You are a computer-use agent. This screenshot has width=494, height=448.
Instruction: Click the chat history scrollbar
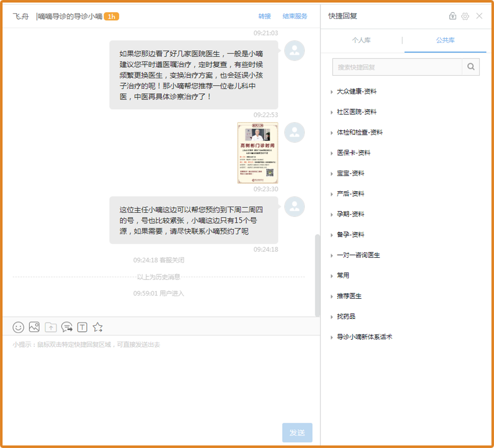pos(317,275)
